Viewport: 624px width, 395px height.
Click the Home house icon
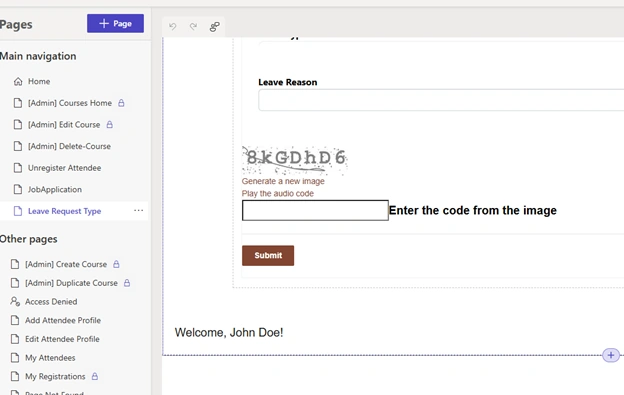click(x=18, y=82)
